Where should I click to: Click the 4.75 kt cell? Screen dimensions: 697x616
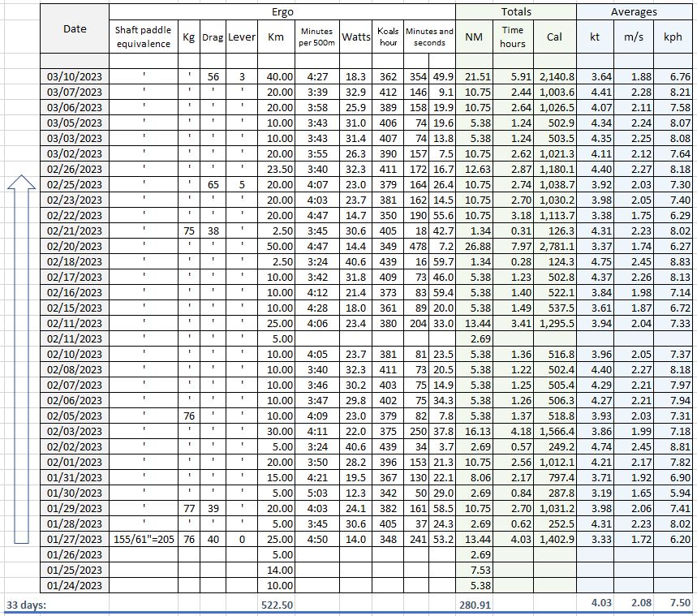[x=596, y=261]
